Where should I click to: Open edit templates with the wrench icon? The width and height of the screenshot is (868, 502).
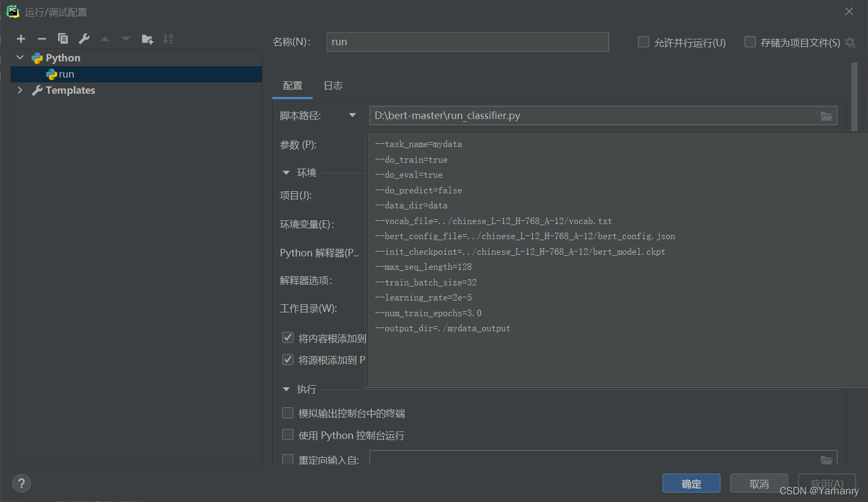[84, 39]
